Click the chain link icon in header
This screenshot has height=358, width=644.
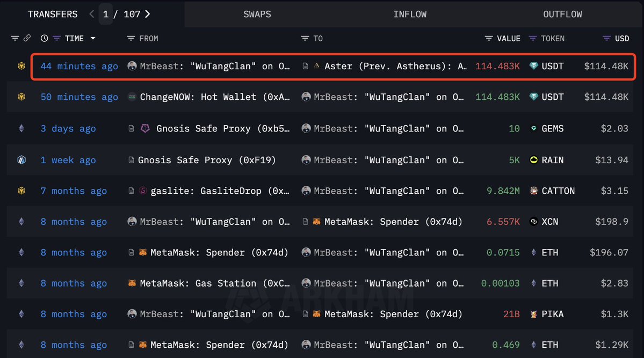pyautogui.click(x=27, y=38)
